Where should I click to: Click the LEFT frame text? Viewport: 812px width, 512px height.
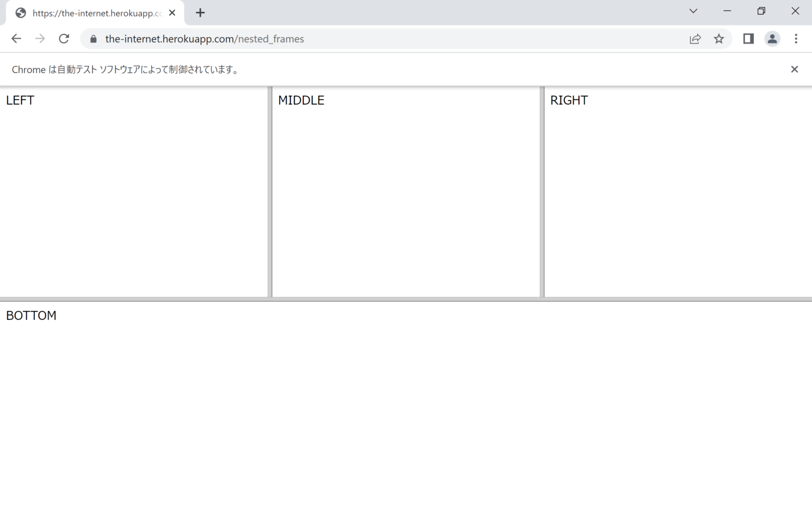20,100
